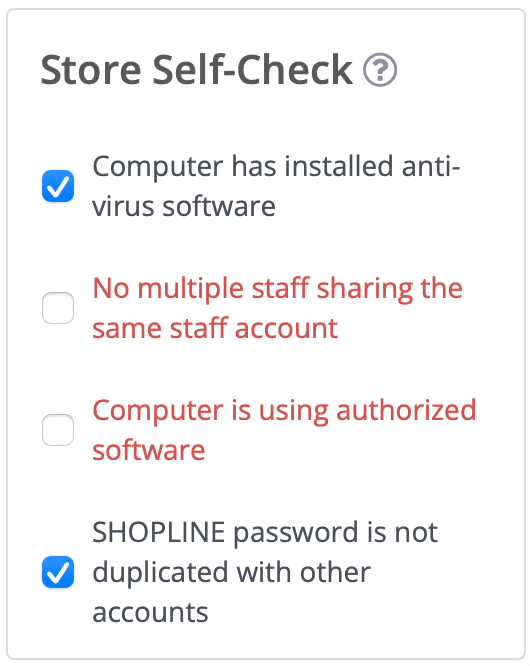The image size is (530, 666).
Task: Click the 'duplicated with other accounts' text
Action: pyautogui.click(x=231, y=592)
